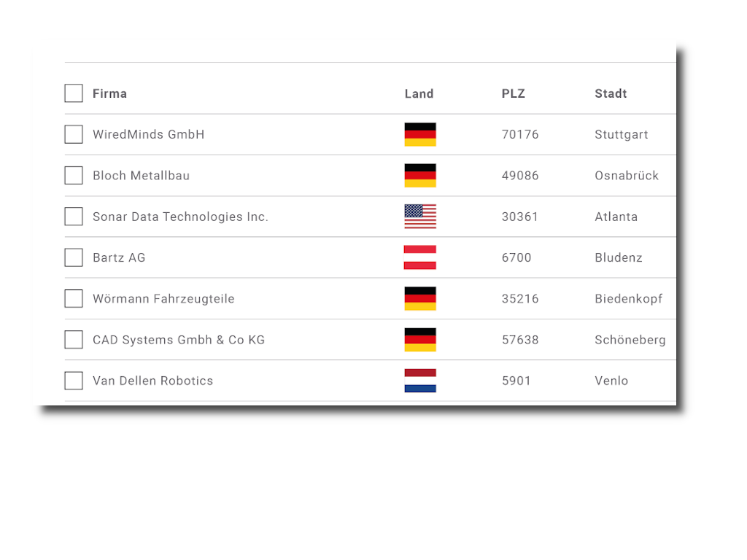Tick the Bartz AG row checkbox
This screenshot has width=747, height=560.
point(74,257)
